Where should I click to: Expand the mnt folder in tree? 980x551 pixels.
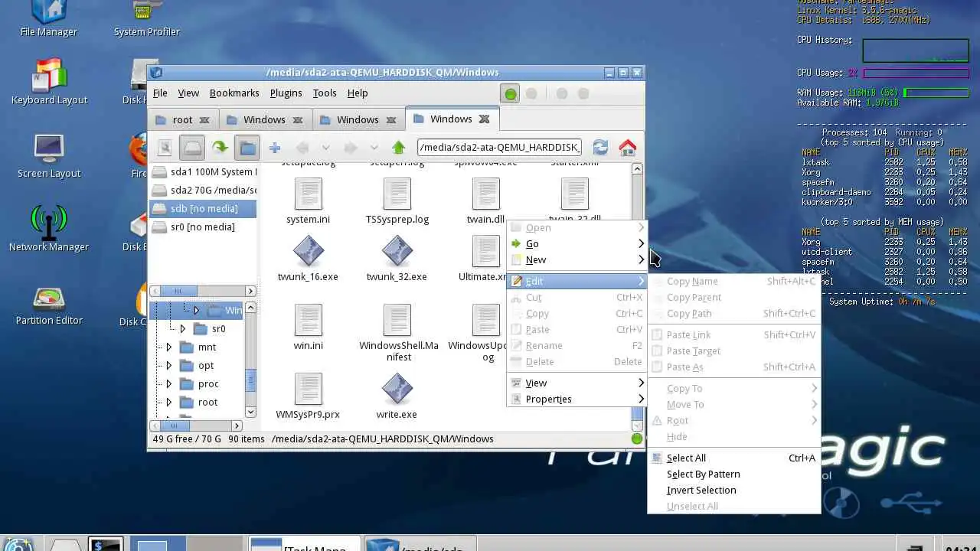[169, 347]
